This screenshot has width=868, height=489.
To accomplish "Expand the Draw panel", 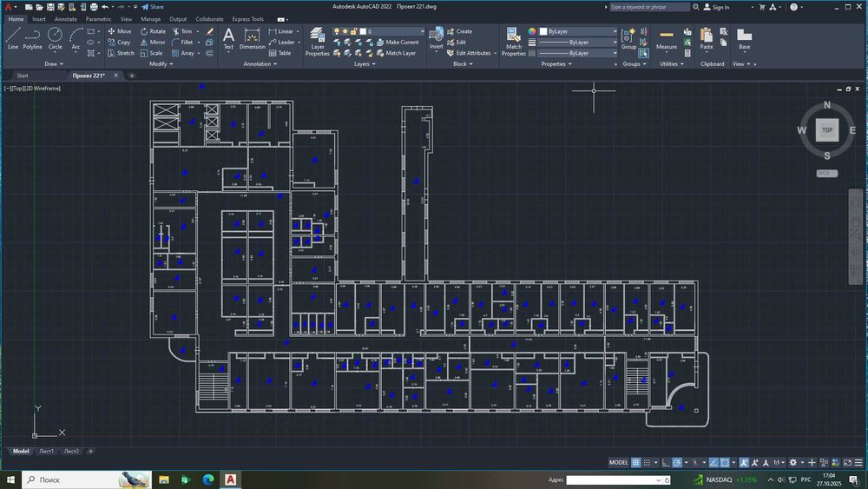I will pyautogui.click(x=54, y=63).
